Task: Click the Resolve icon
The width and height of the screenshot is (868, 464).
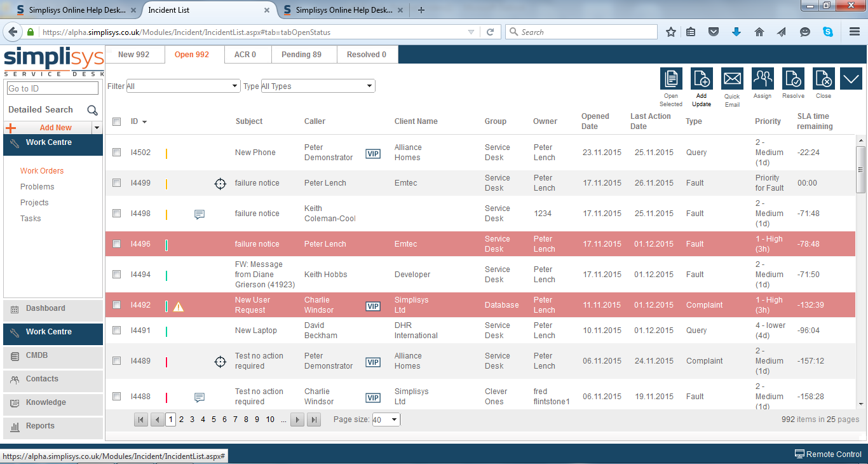Action: click(x=793, y=79)
